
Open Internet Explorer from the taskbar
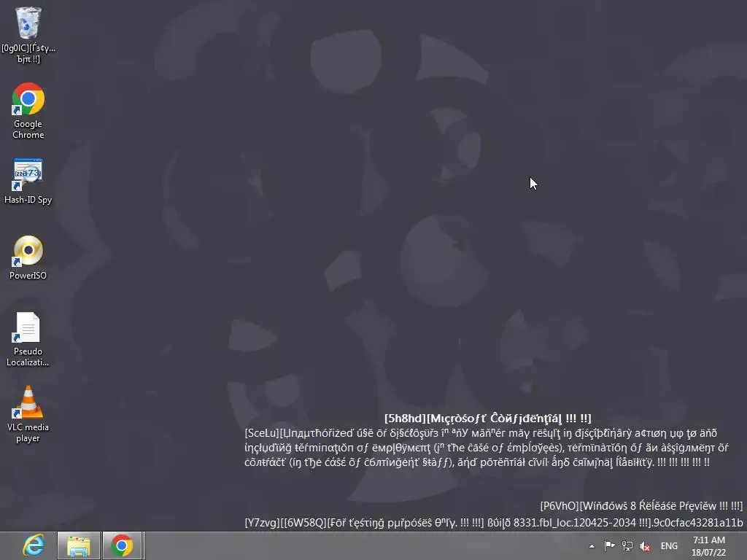tap(34, 545)
